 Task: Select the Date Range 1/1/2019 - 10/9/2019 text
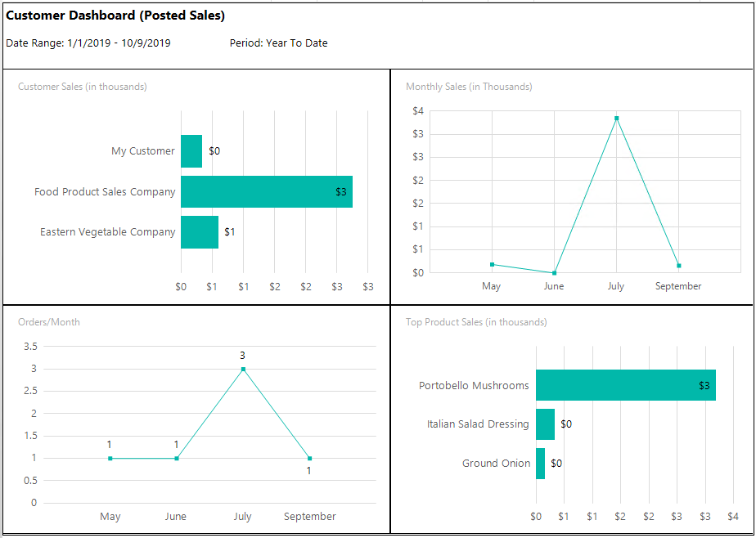(88, 43)
